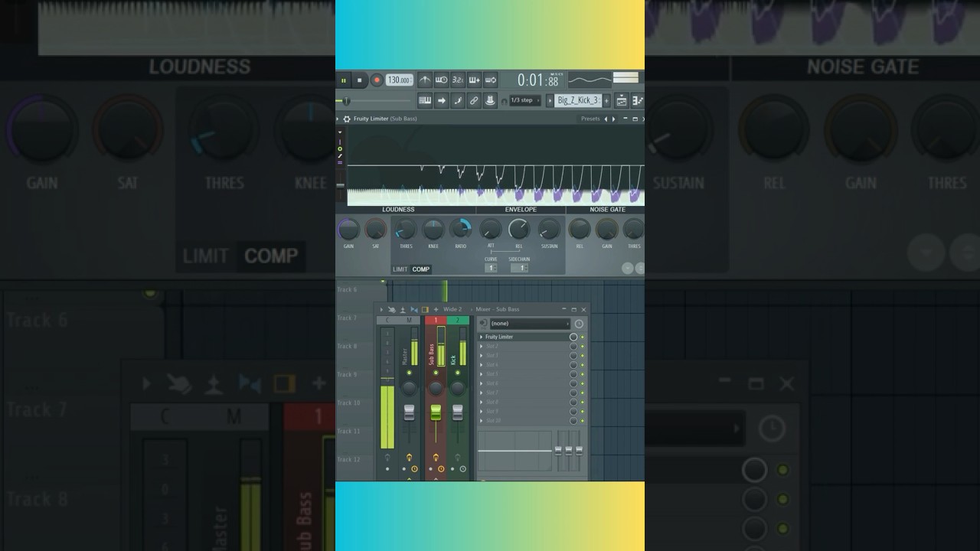Toggle multilink to controllers icon
Screen dimensions: 980x551
point(491,100)
